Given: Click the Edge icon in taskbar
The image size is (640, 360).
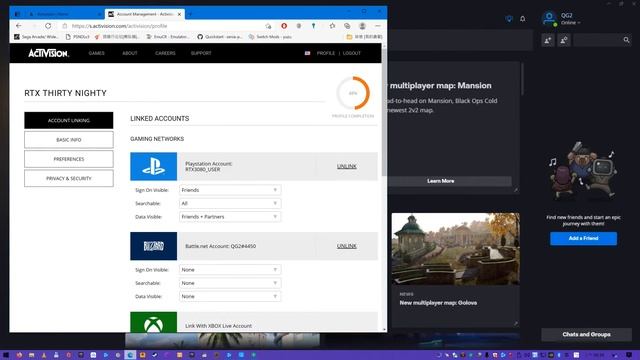Looking at the screenshot, I should coord(130,355).
